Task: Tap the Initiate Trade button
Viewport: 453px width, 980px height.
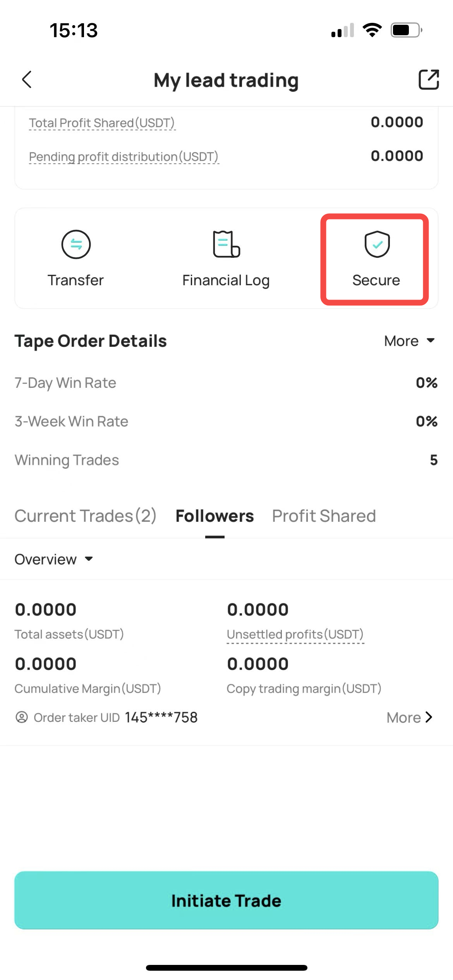Action: pos(226,900)
